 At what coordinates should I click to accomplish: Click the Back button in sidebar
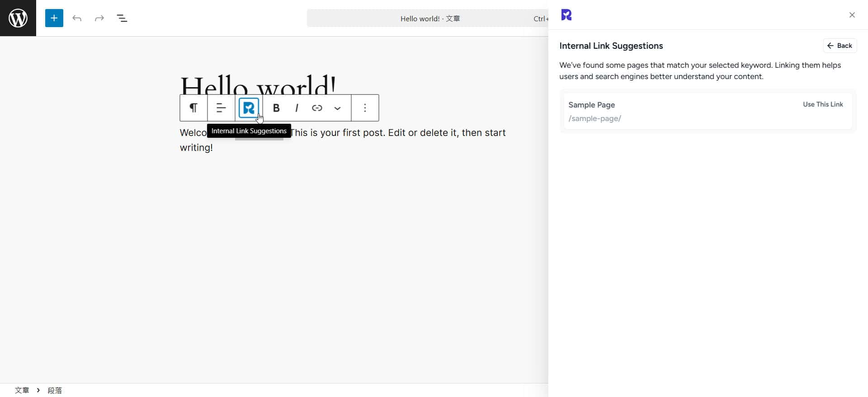click(x=840, y=46)
